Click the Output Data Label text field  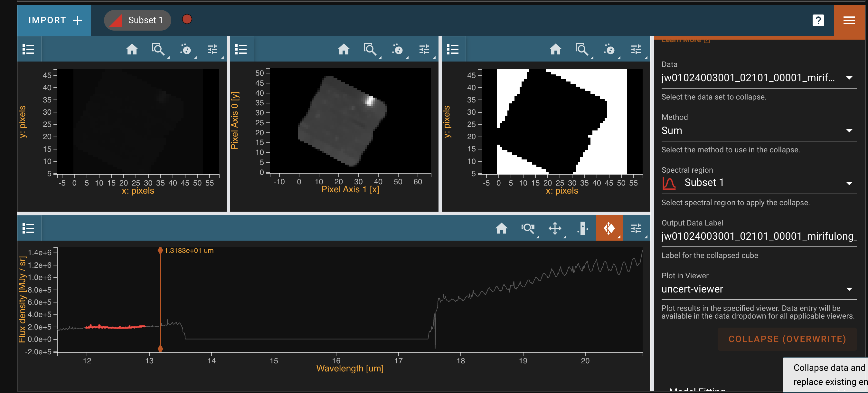click(759, 236)
